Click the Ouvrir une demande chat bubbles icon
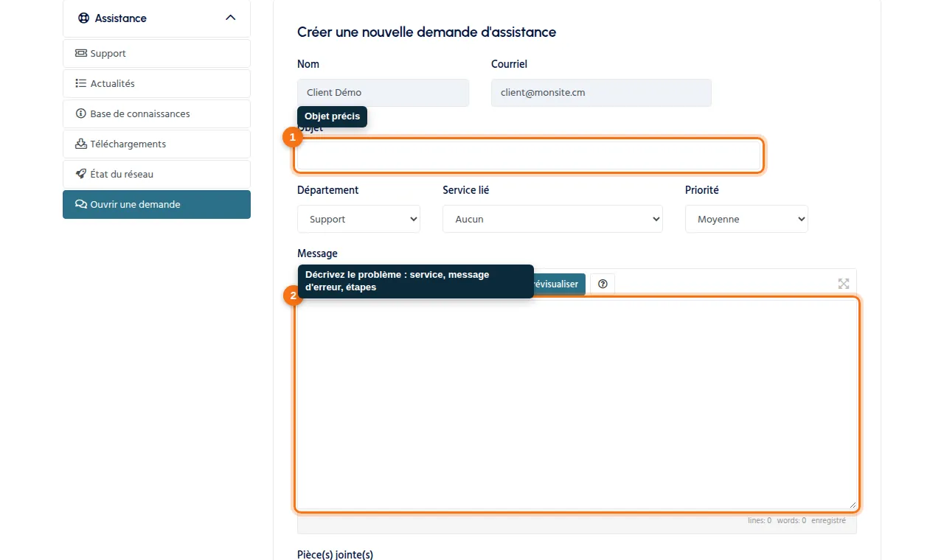This screenshot has width=944, height=560. 81,204
